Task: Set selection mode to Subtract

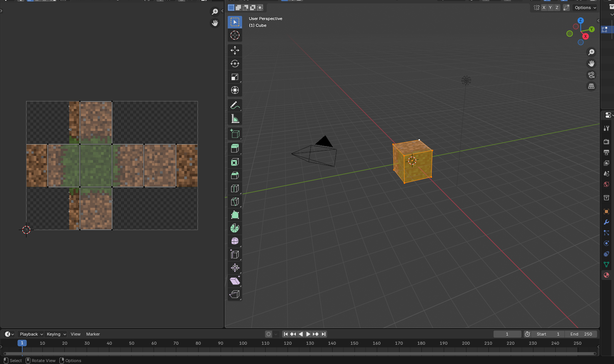Action: [246, 8]
